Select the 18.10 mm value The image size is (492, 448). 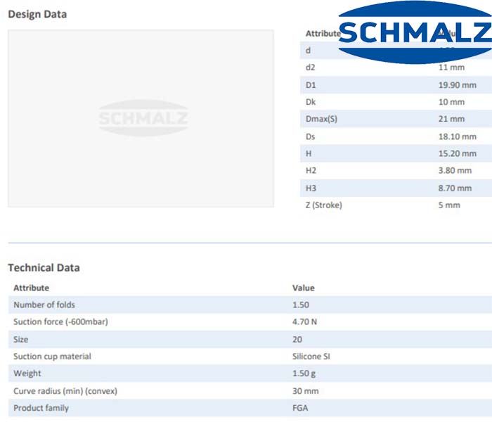point(457,136)
